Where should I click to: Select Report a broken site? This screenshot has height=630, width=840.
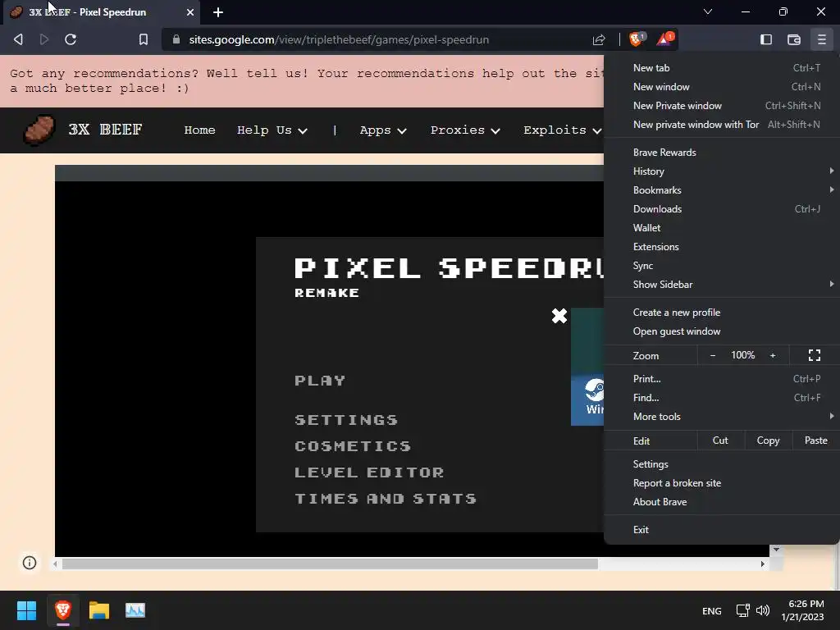point(722,482)
